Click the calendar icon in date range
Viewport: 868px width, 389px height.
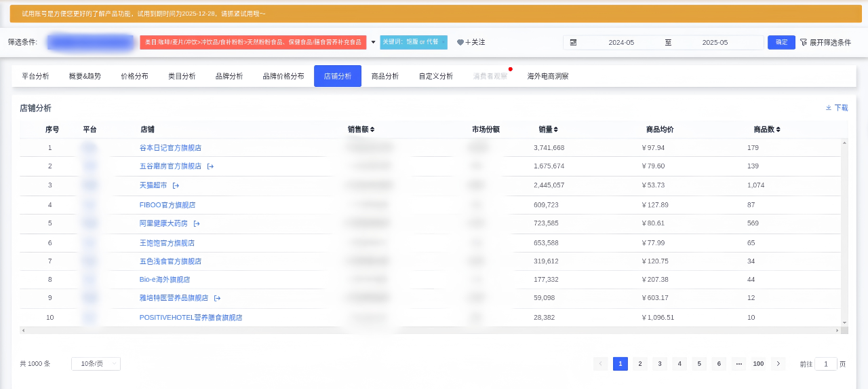click(573, 42)
